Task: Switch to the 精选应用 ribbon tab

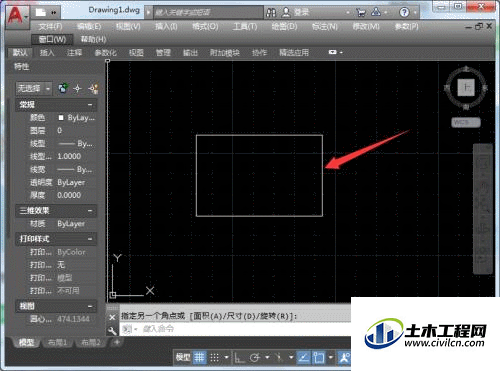Action: point(294,53)
